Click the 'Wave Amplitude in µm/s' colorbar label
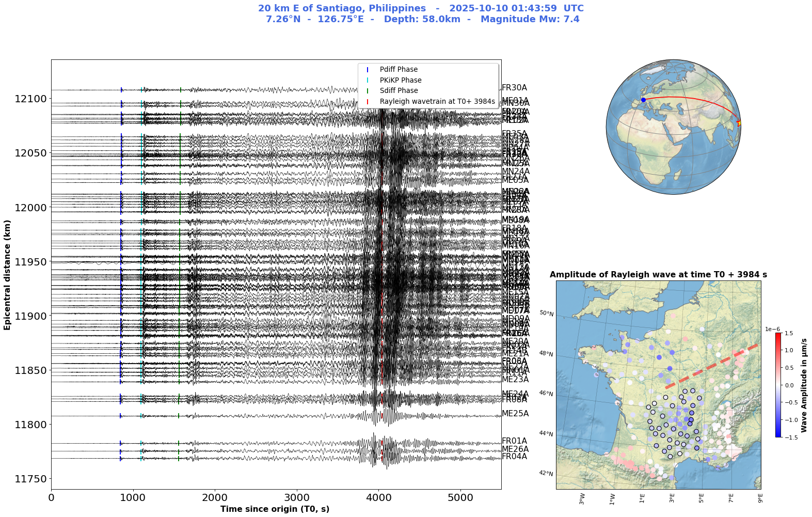 tap(804, 385)
